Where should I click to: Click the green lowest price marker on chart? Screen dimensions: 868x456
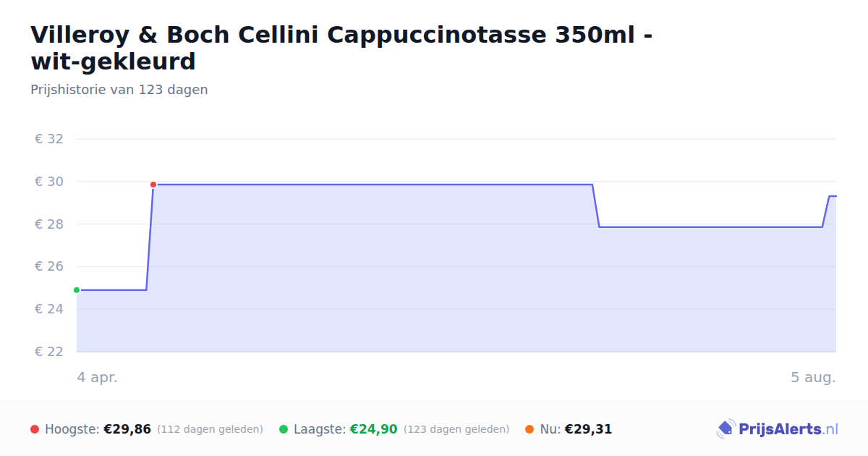[77, 290]
